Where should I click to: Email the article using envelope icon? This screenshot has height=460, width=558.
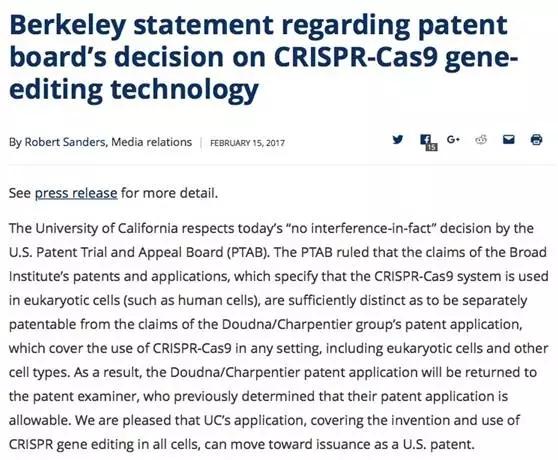509,139
